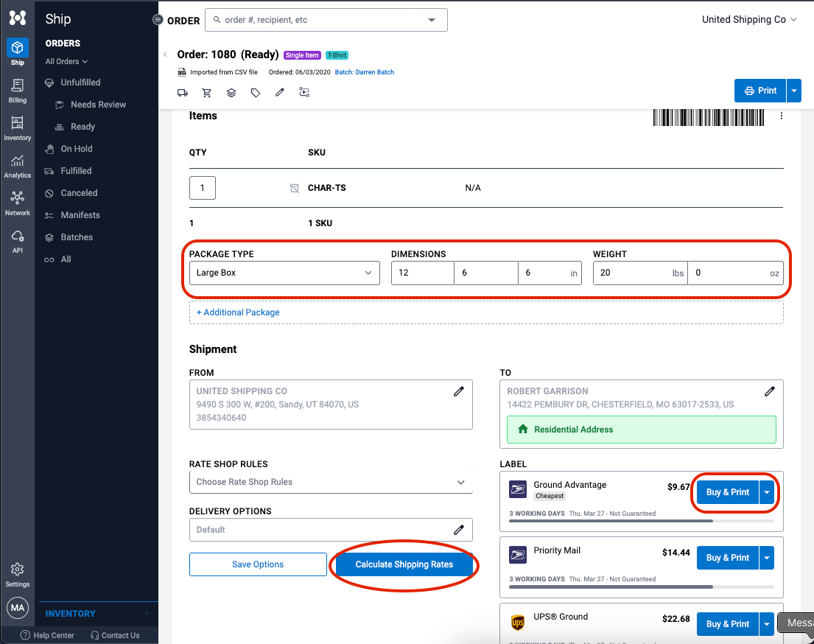Open the Settings gear in the sidebar
The width and height of the screenshot is (814, 644).
(x=17, y=567)
